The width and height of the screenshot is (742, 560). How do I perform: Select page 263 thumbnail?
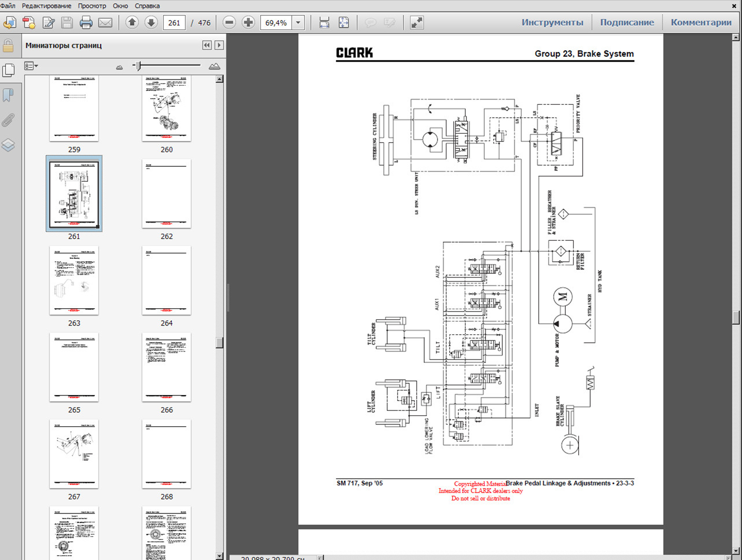tap(74, 281)
